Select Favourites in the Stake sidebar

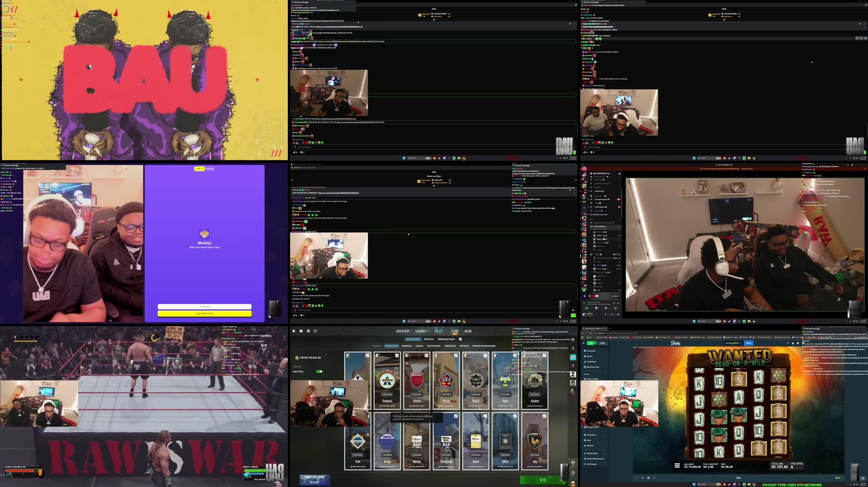(591, 351)
